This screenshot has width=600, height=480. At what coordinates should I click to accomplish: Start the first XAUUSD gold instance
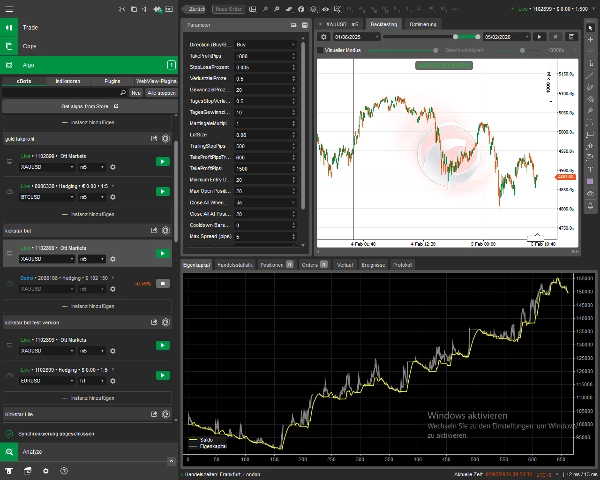click(161, 160)
